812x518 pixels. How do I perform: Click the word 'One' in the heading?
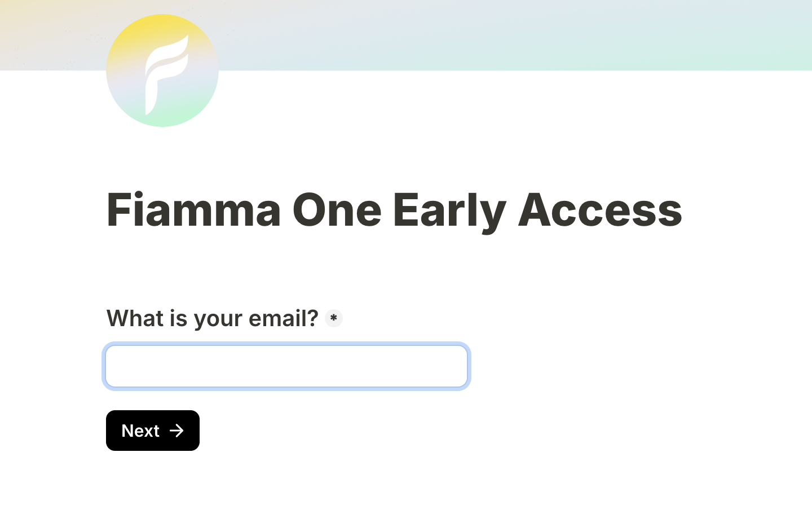337,210
